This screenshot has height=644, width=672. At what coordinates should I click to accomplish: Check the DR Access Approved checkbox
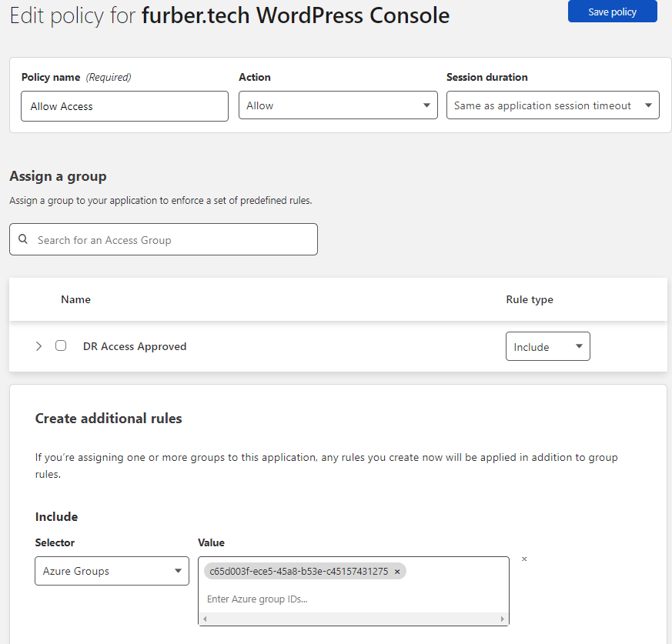61,345
